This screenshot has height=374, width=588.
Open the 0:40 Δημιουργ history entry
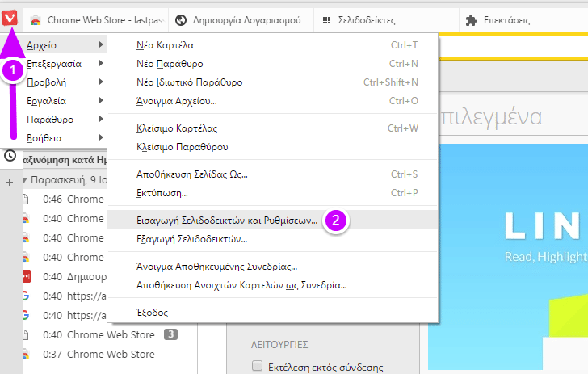tap(65, 277)
